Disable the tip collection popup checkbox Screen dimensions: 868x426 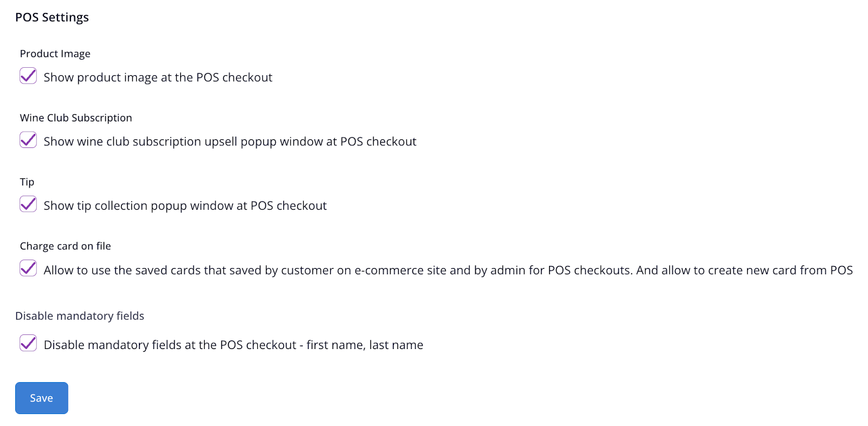pos(28,204)
